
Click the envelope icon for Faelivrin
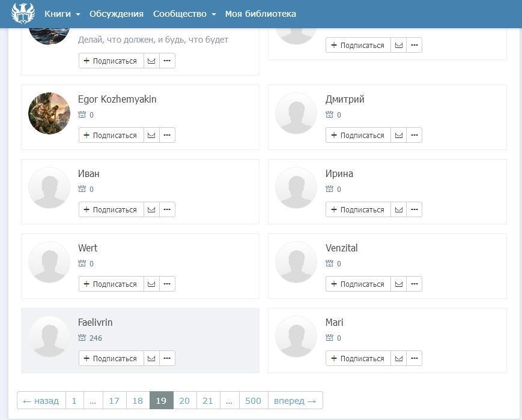pos(151,359)
